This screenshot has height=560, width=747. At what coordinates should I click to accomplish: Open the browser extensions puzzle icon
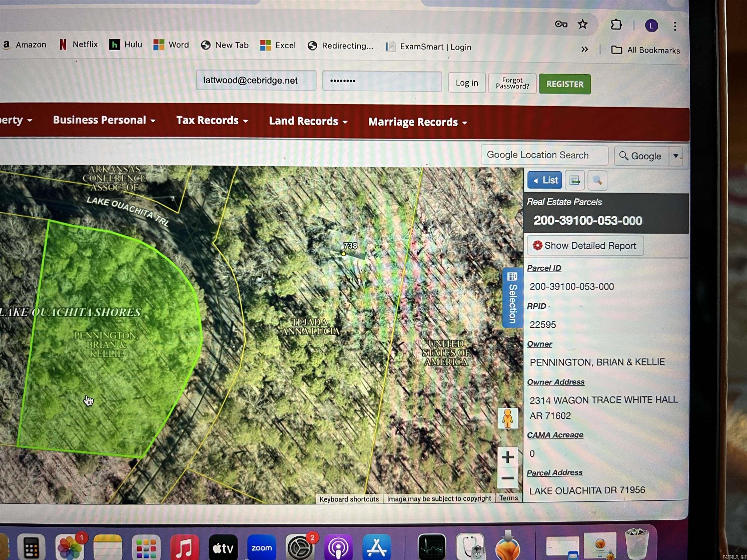[616, 25]
